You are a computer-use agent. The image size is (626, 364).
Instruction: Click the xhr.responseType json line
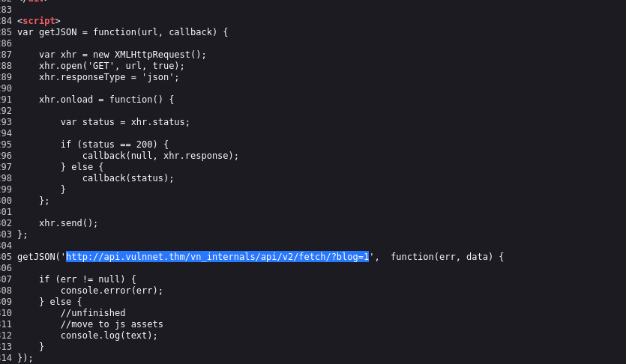click(x=109, y=77)
